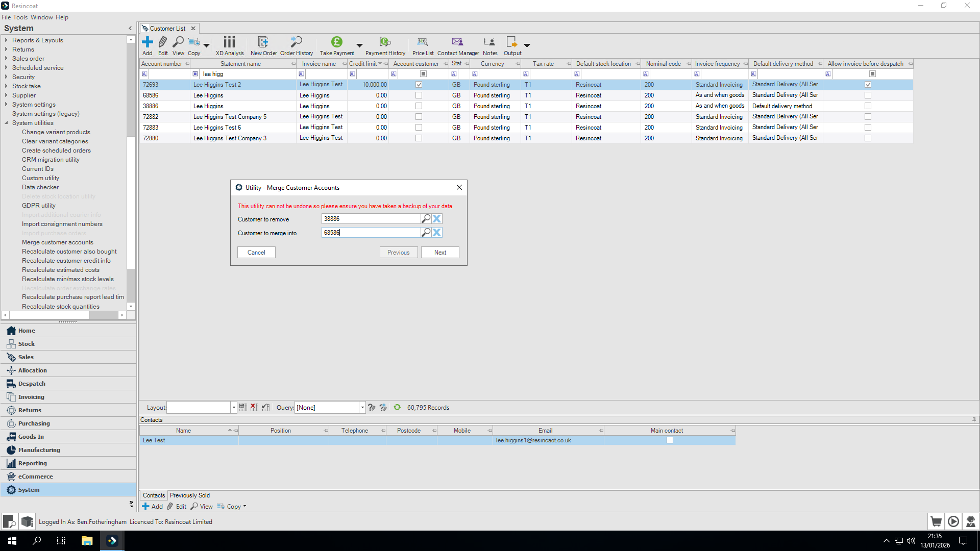Create a New Order from toolbar

(x=263, y=45)
